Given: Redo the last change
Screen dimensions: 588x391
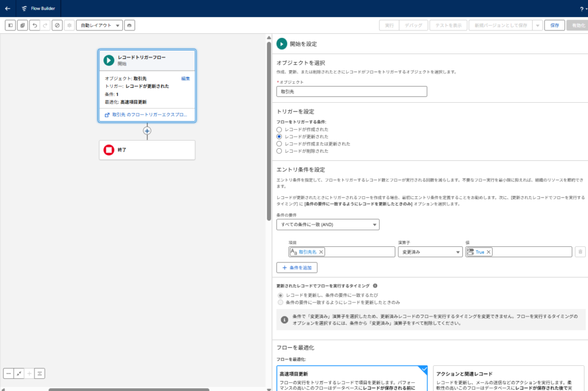Looking at the screenshot, I should 45,25.
